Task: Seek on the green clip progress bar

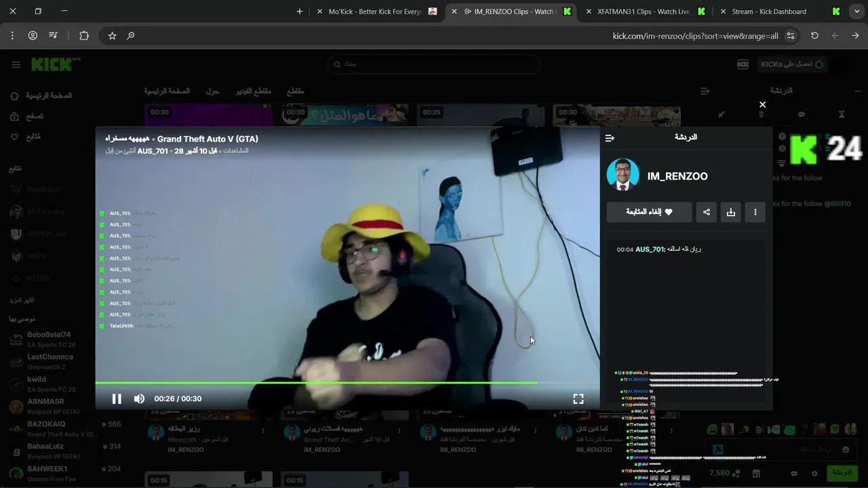Action: coord(347,383)
